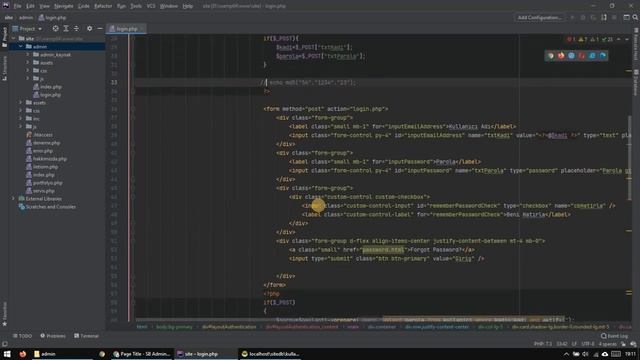Viewport: 640px width, 360px height.
Task: Collapse the site root folder
Action: [x=13, y=38]
